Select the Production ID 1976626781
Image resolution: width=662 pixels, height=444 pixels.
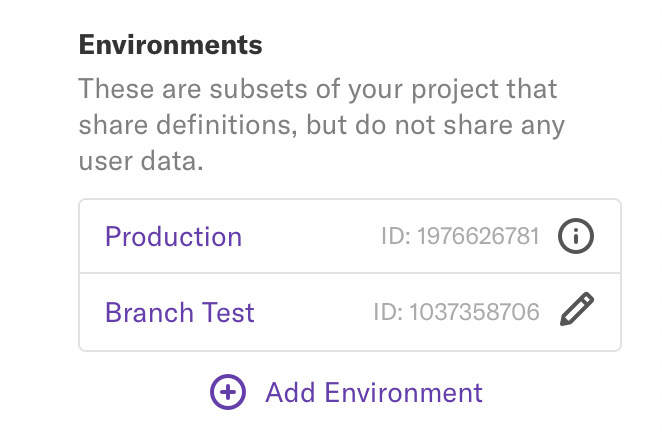click(x=460, y=237)
